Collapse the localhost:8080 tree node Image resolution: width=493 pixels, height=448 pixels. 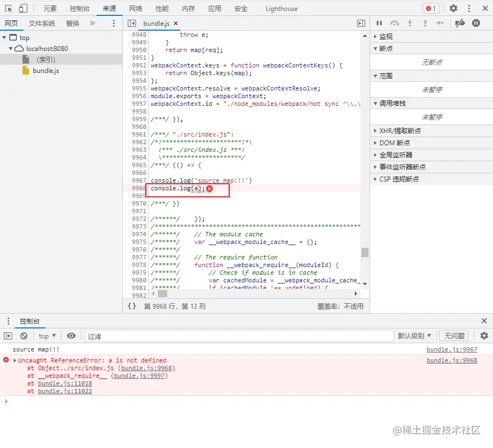10,49
